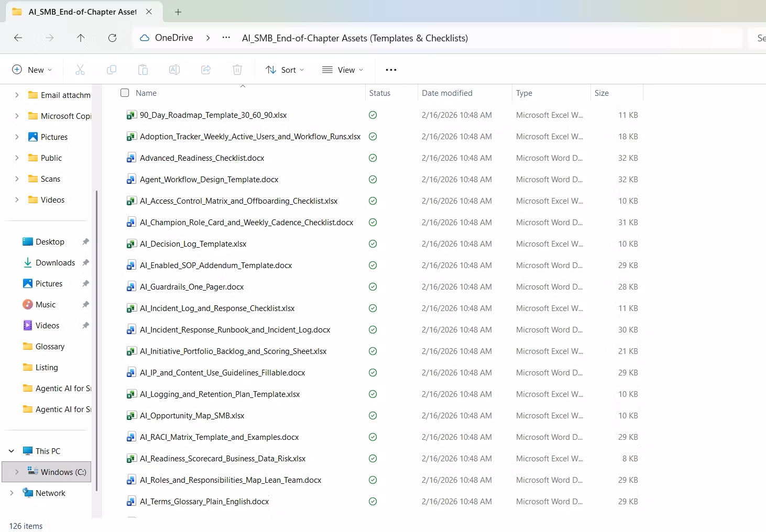Collapse the This PC node

12,451
